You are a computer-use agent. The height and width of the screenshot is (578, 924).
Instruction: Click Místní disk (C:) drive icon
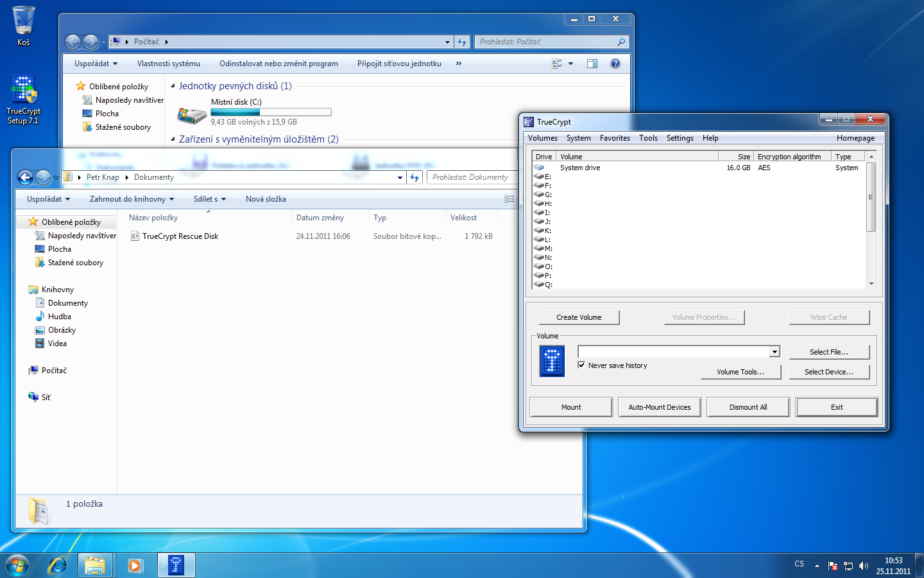click(192, 115)
